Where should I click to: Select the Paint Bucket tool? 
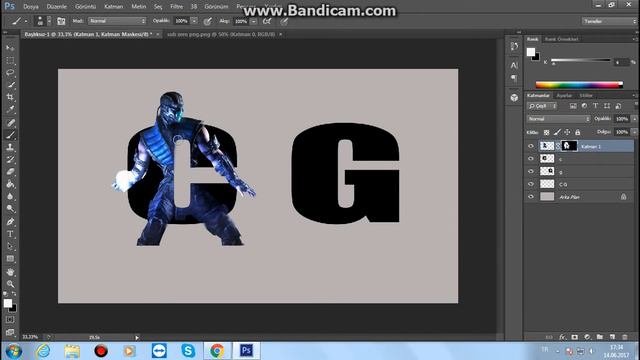[10, 184]
